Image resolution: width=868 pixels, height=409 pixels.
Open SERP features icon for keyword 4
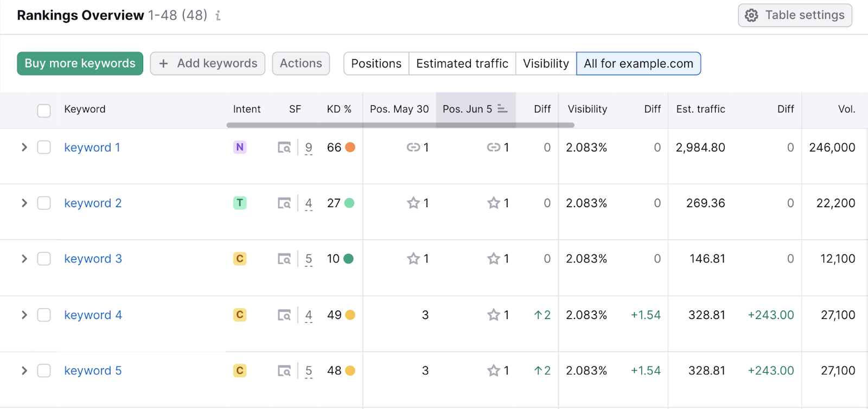(284, 315)
